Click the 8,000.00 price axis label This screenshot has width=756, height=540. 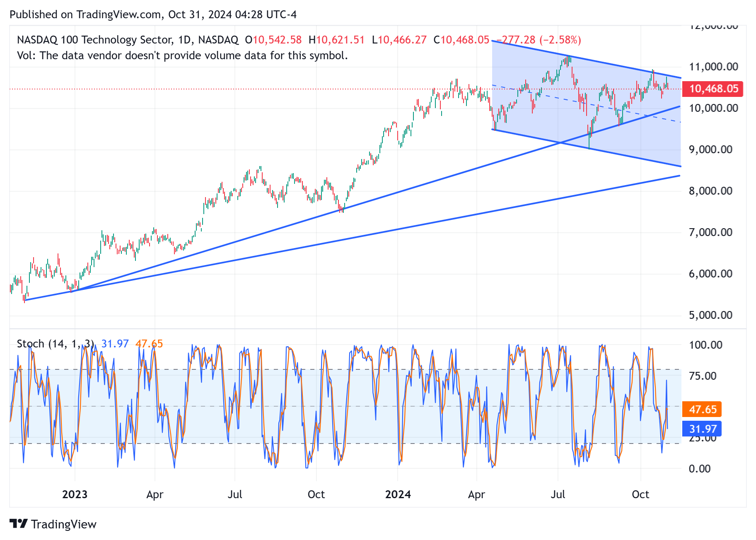(x=710, y=191)
